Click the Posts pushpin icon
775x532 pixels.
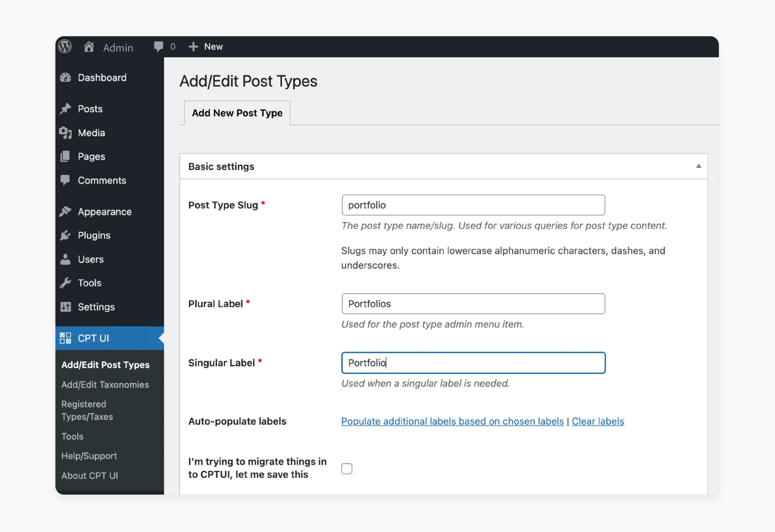(x=65, y=109)
